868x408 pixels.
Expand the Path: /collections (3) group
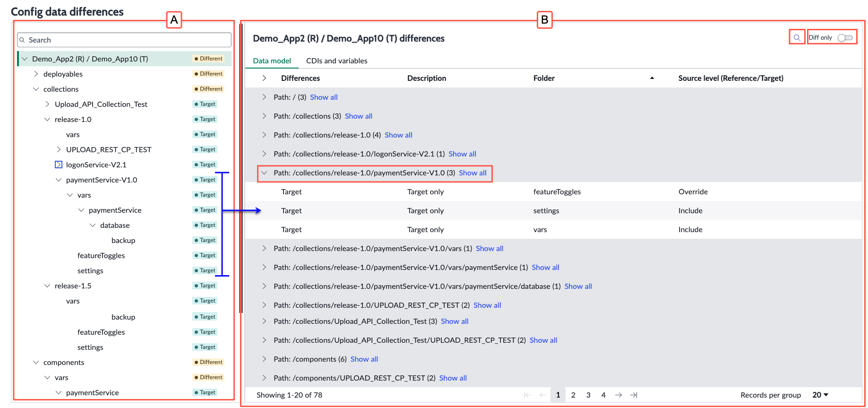(x=264, y=116)
